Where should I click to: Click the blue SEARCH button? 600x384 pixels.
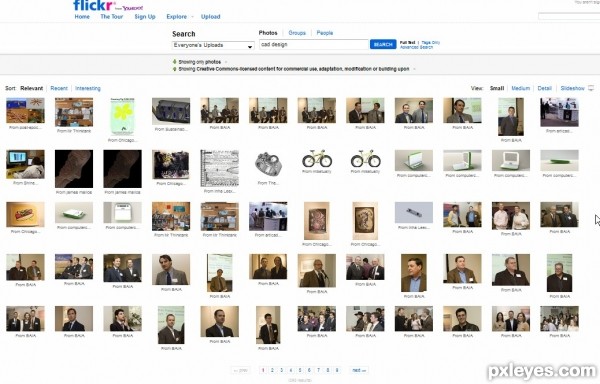383,44
